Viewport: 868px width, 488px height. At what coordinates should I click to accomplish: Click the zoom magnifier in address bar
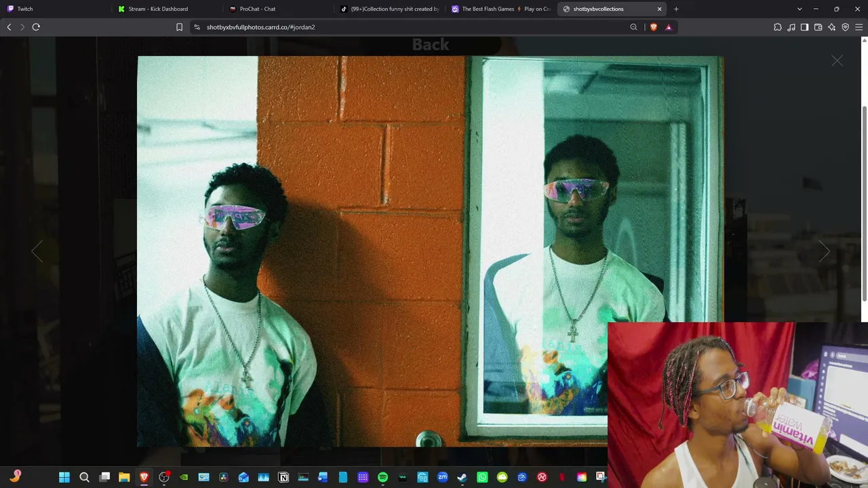tap(633, 27)
